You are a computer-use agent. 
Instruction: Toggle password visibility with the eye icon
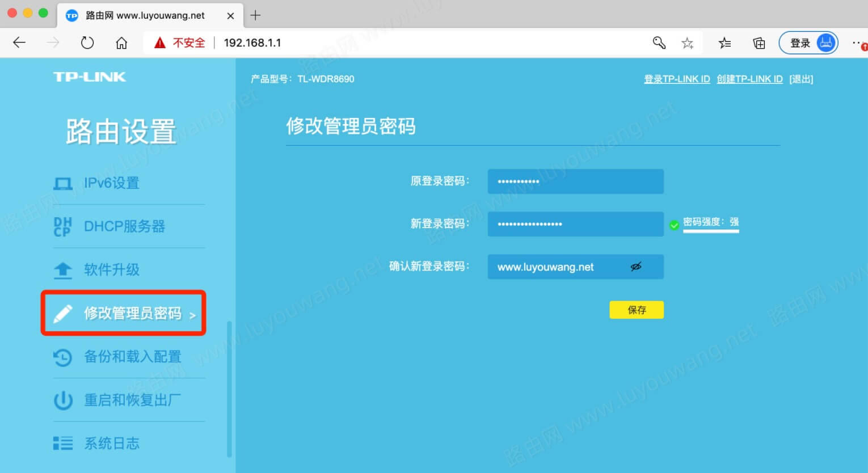click(x=637, y=266)
